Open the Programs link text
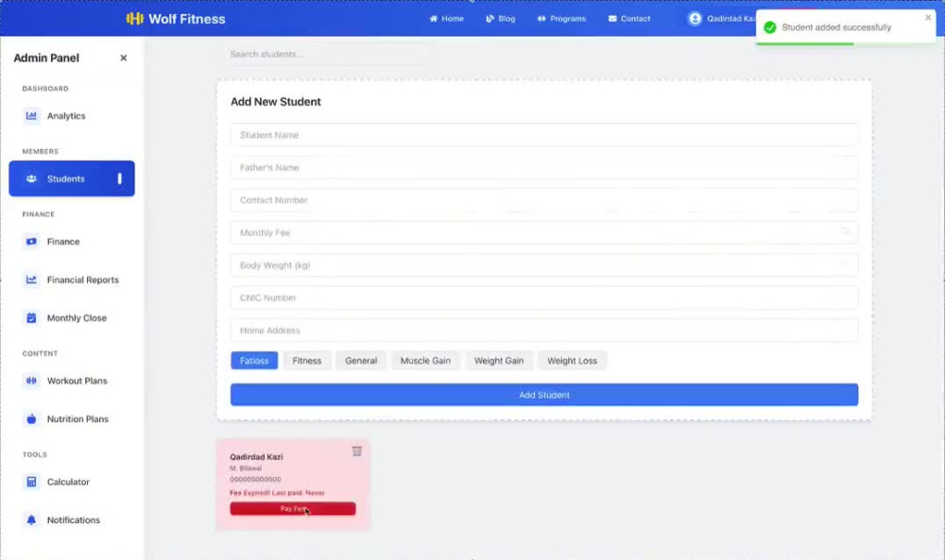945x560 pixels. (x=568, y=19)
